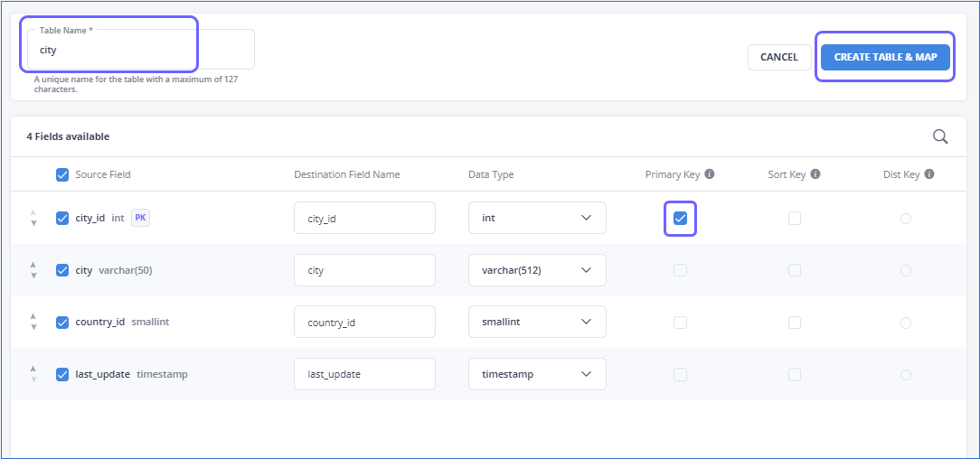
Task: Click the Sort Key info icon
Action: pyautogui.click(x=815, y=174)
